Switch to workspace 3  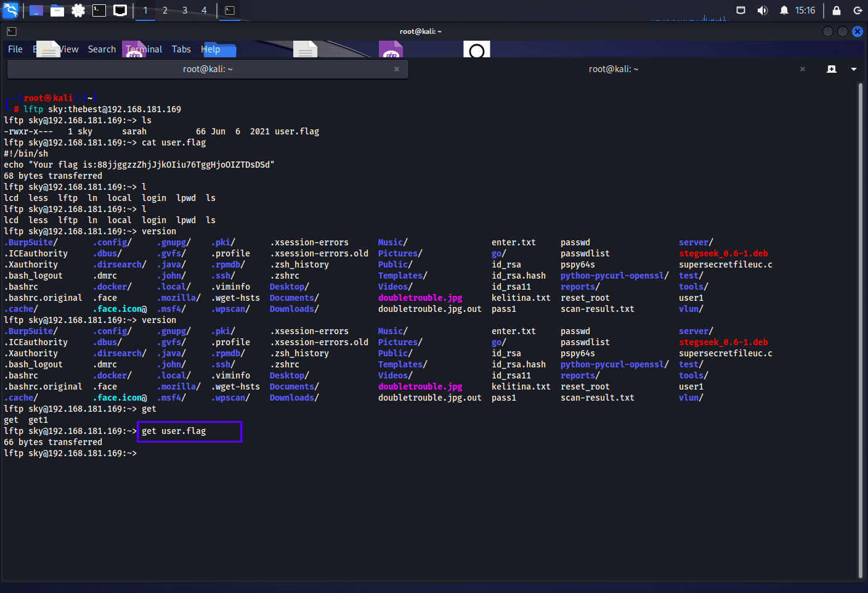coord(185,10)
